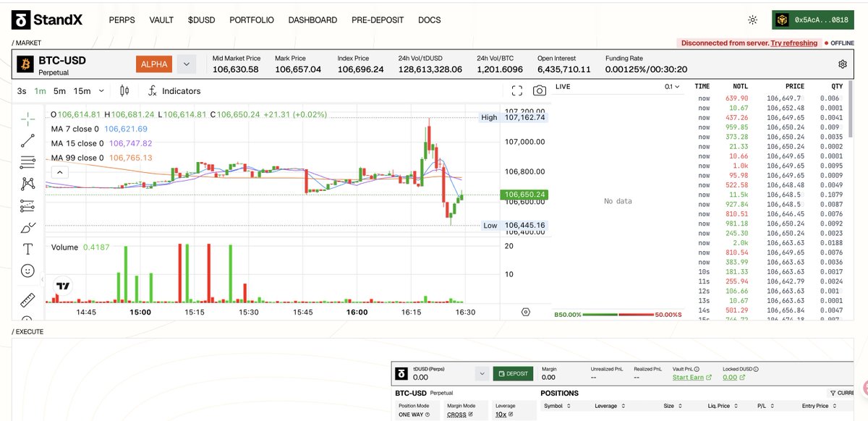Show Locked DUSD info tooltip icon

click(x=756, y=369)
